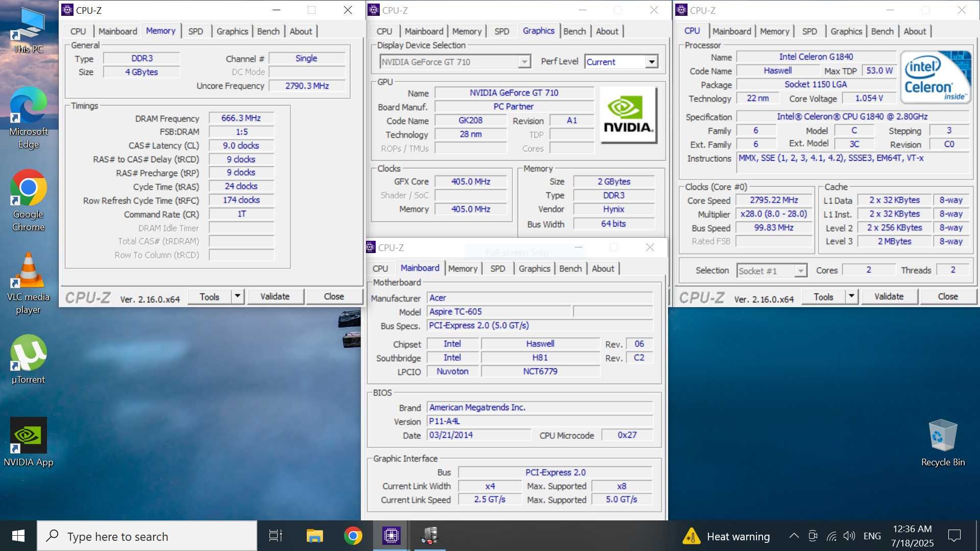Viewport: 980px width, 551px height.
Task: Select the Intel Celeron G1840 name field
Action: coord(816,57)
